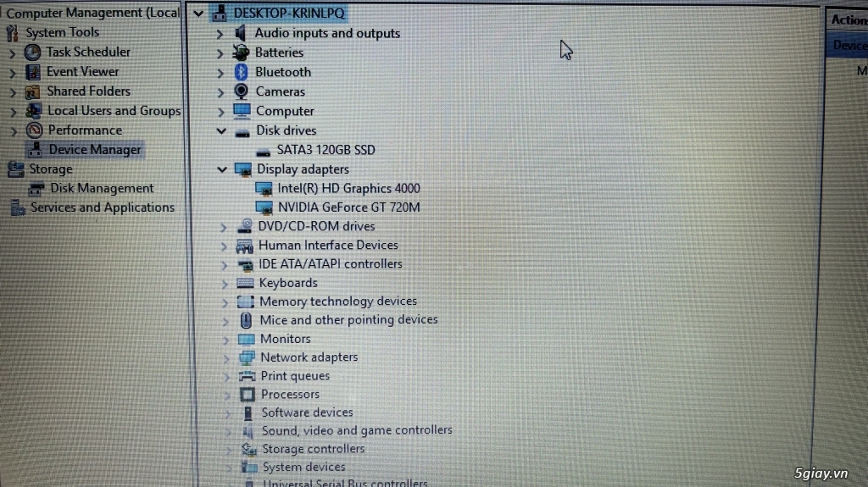
Task: Select the Storage node in left pane
Action: point(50,169)
